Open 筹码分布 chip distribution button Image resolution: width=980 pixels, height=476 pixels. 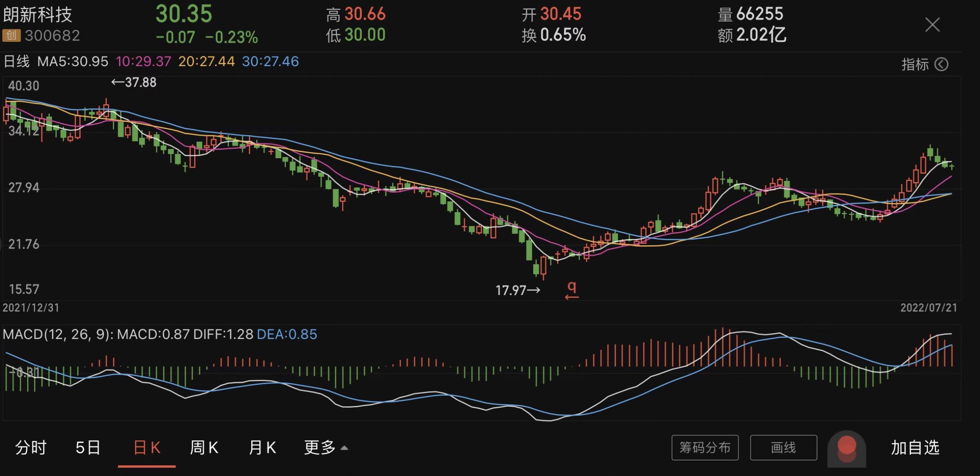click(704, 447)
